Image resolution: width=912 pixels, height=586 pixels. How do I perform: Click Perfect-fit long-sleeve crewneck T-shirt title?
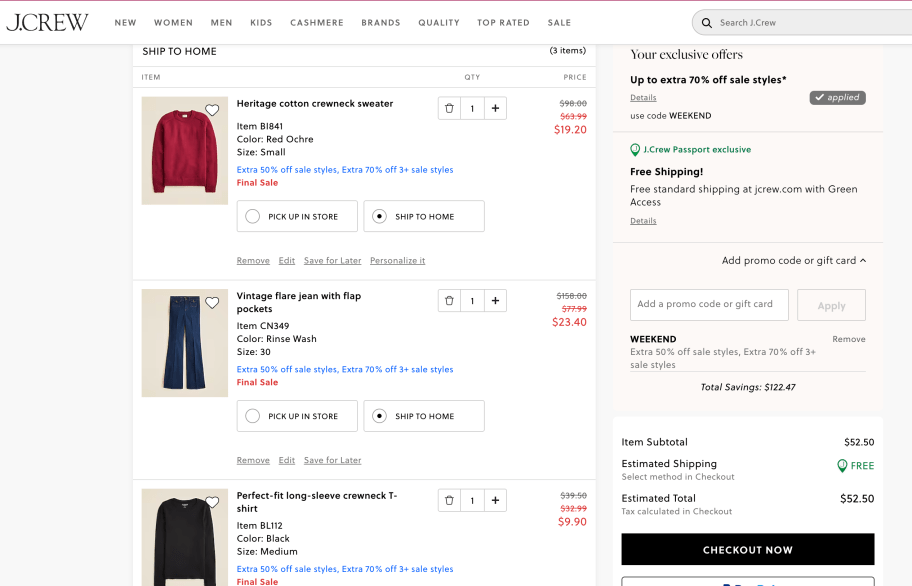click(317, 502)
